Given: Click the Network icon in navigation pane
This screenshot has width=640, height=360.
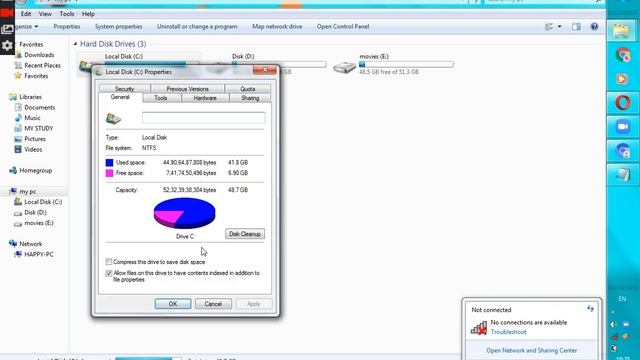Looking at the screenshot, I should click(13, 244).
